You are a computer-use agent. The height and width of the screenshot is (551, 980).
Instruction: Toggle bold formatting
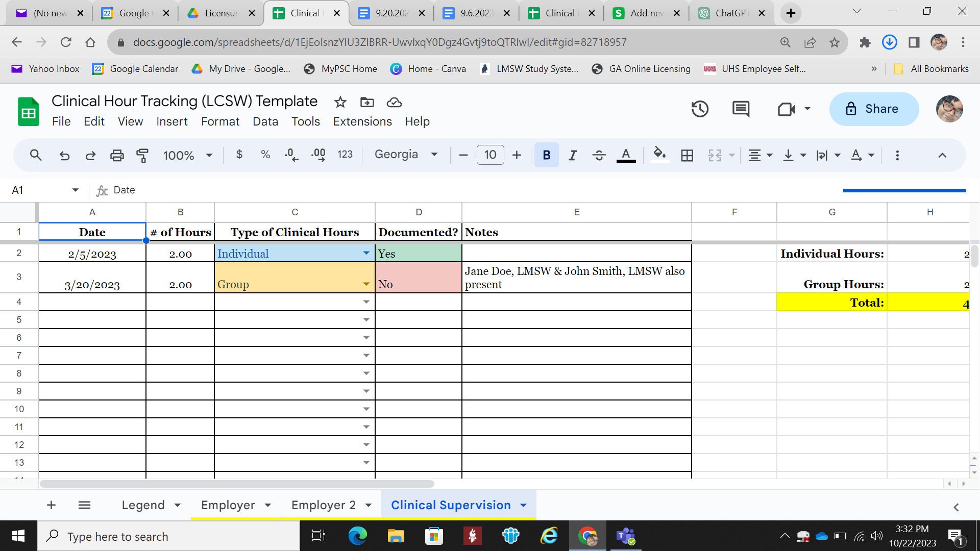point(546,155)
